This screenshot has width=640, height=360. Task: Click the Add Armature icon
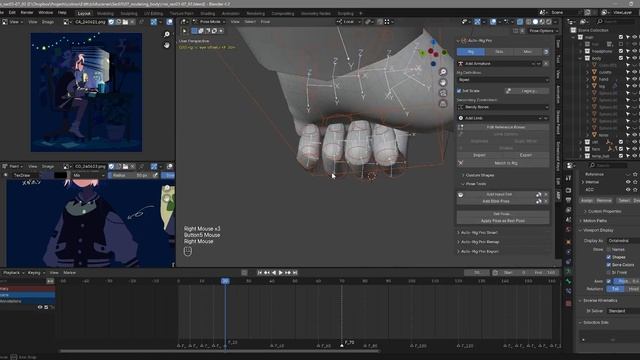(460, 64)
